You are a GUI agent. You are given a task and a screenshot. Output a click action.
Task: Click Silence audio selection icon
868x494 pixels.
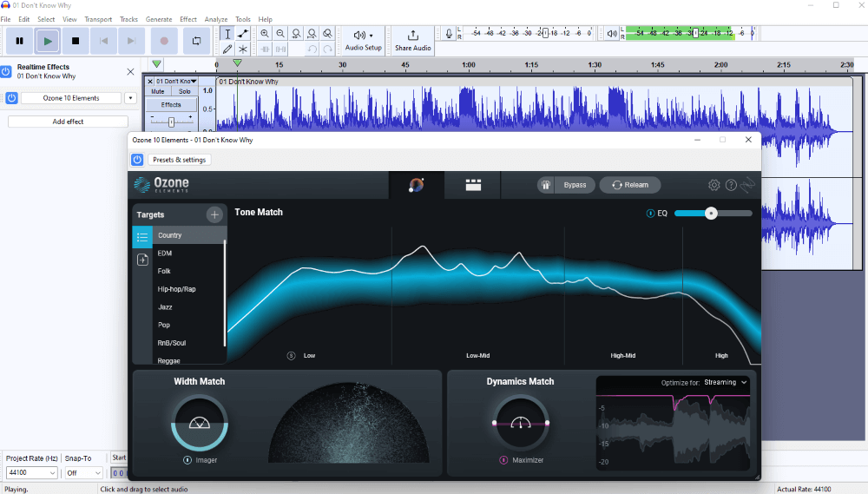[x=280, y=49]
